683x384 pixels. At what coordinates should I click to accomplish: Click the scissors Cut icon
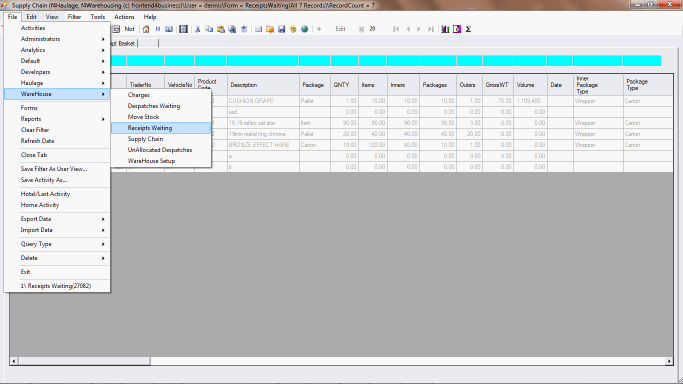[198, 29]
